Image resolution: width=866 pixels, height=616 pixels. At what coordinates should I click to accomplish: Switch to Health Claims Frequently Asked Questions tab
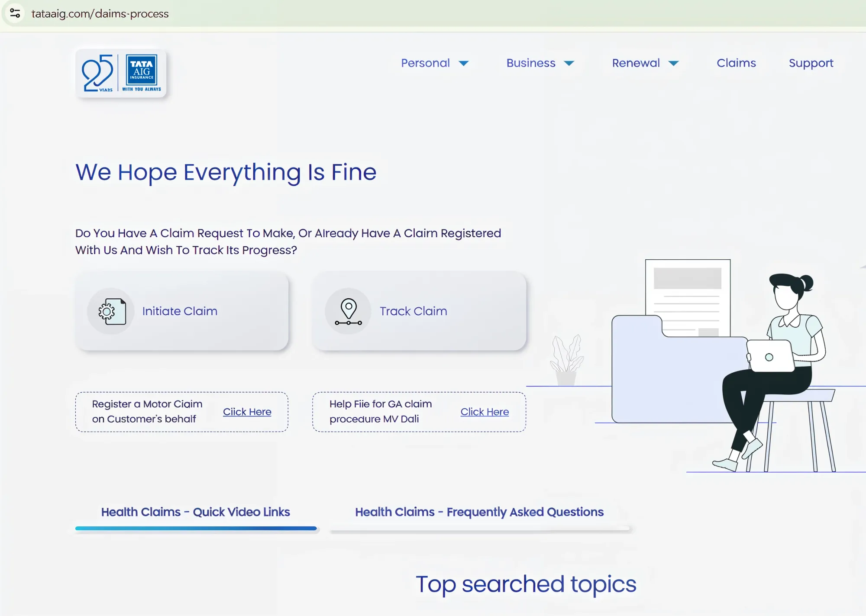click(x=479, y=512)
